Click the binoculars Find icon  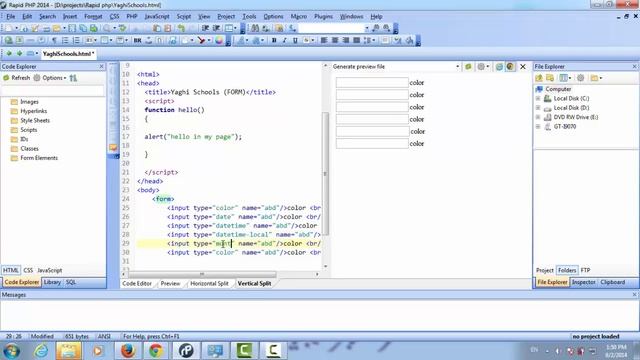255,28
